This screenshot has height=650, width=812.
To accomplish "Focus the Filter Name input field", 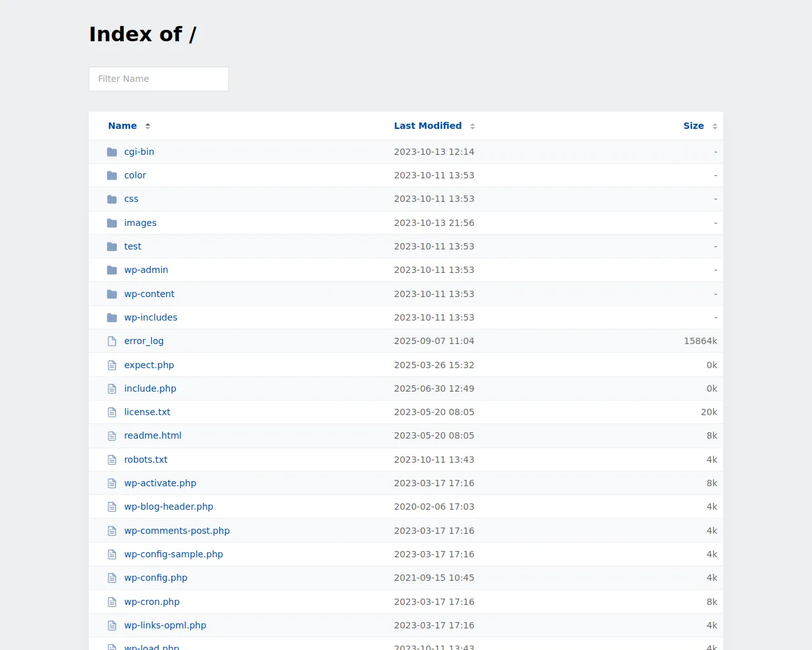I will point(159,79).
